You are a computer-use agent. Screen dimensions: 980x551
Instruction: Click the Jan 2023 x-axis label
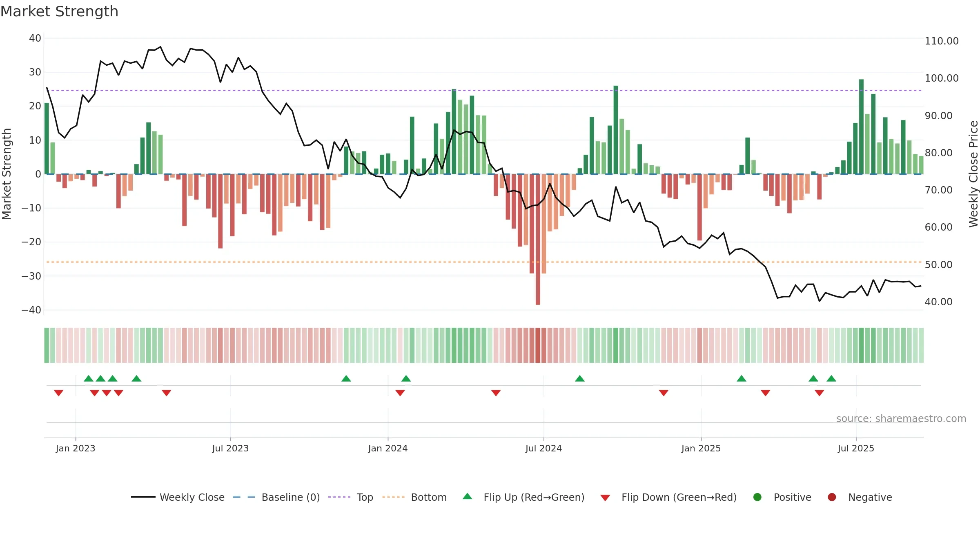[x=76, y=449]
